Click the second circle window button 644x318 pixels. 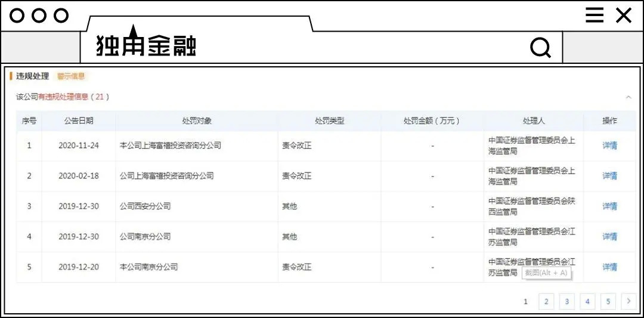tap(39, 16)
